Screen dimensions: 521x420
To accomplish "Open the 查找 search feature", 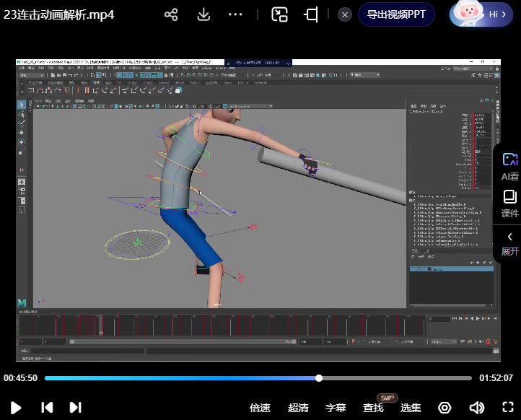I will 373,408.
